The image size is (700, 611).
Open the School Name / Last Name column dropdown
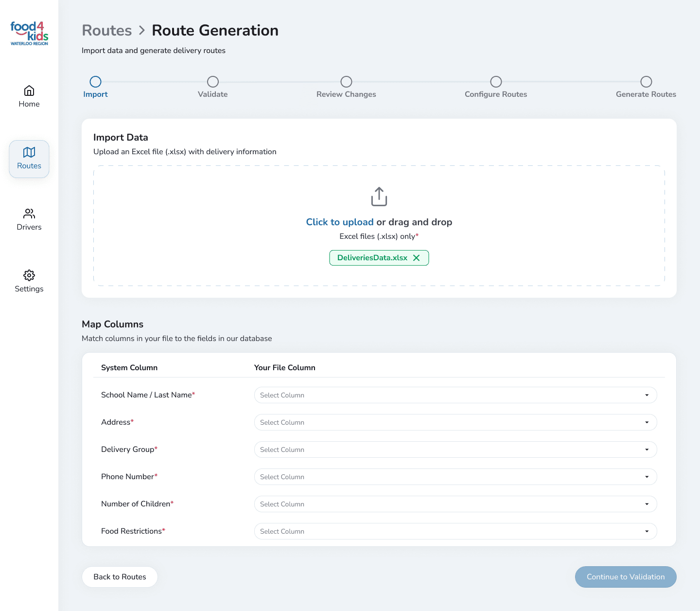455,395
